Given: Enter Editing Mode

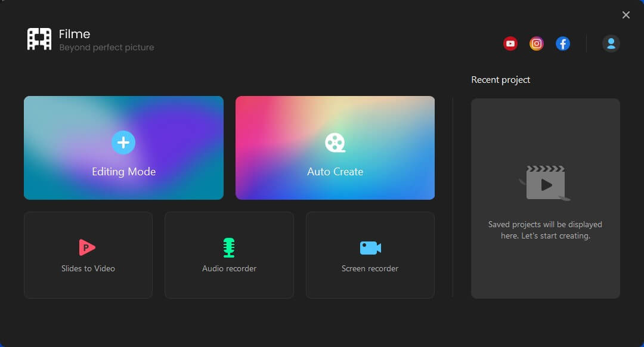Looking at the screenshot, I should pyautogui.click(x=123, y=171).
